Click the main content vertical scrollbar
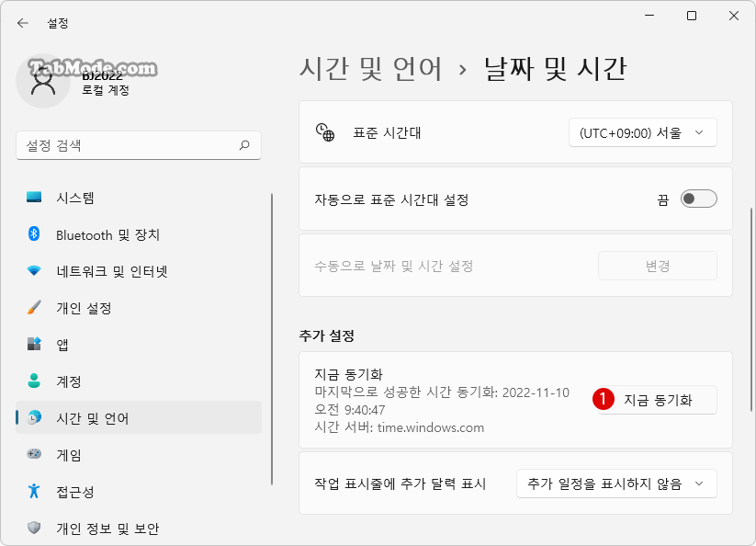Viewport: 756px width, 546px height. (x=750, y=309)
